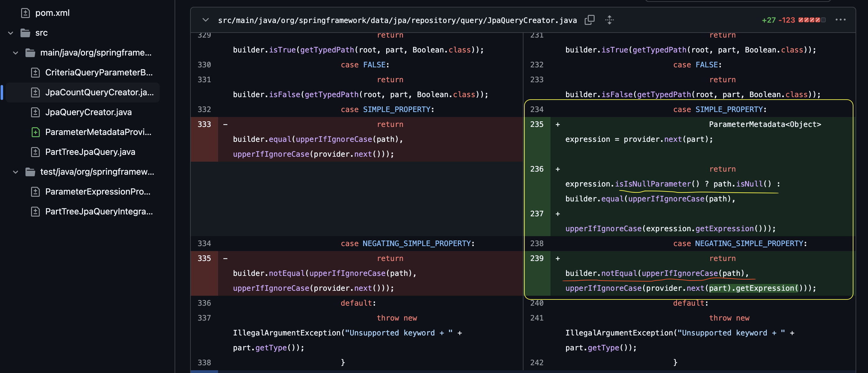Open PartTreeJpaQueryIntegra... test file
This screenshot has width=868, height=373.
[99, 211]
